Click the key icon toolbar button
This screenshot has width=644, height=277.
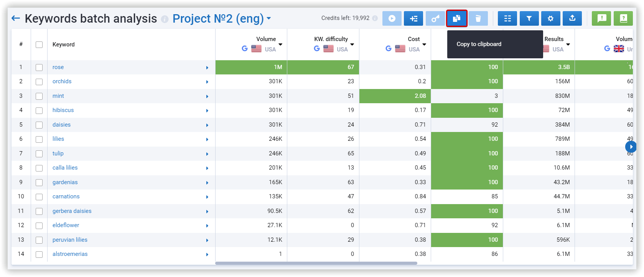[x=435, y=18]
